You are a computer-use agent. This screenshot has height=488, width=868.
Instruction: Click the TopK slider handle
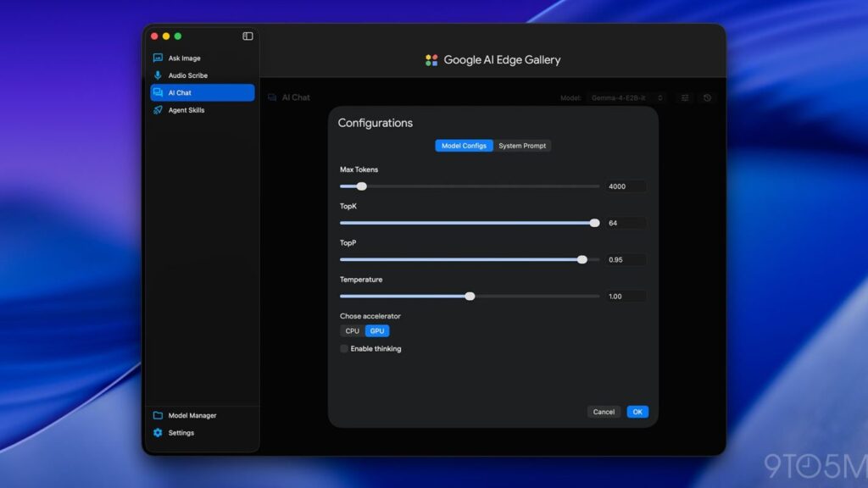coord(594,223)
